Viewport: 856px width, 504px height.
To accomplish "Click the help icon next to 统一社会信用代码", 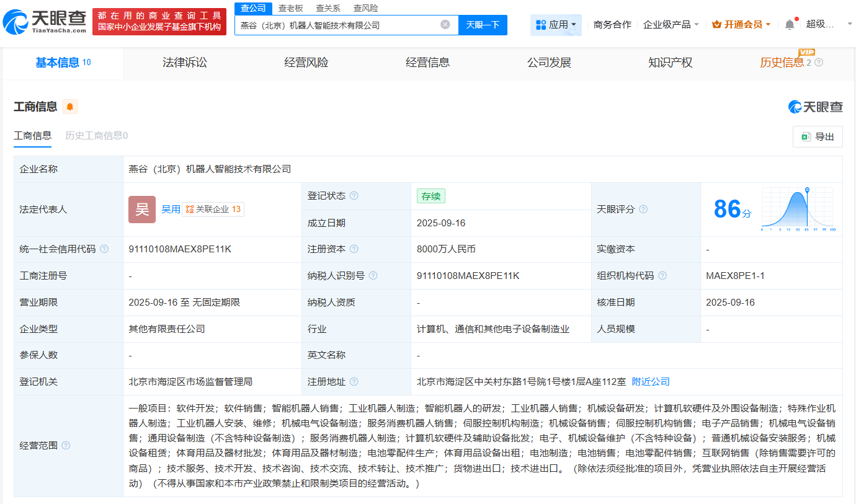I will [104, 249].
